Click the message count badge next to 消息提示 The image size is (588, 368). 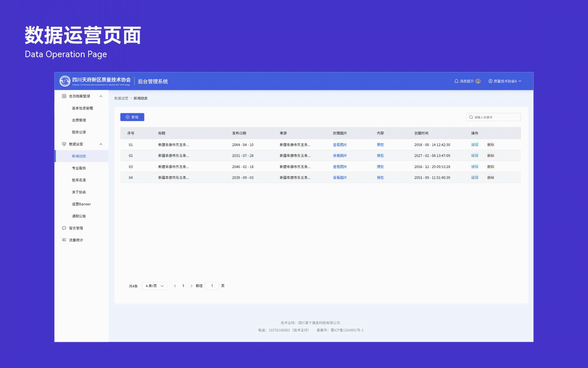(478, 81)
